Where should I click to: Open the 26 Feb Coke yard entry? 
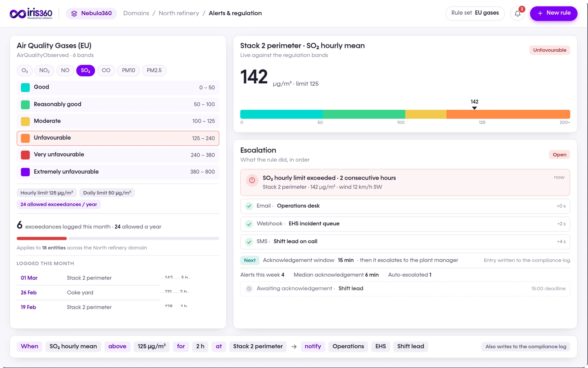click(118, 293)
